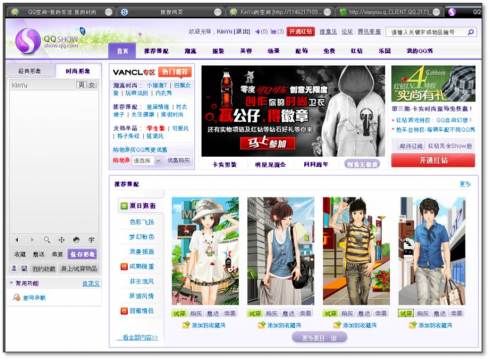
Task: Click the back arrow under avatar preview
Action: (x=17, y=239)
